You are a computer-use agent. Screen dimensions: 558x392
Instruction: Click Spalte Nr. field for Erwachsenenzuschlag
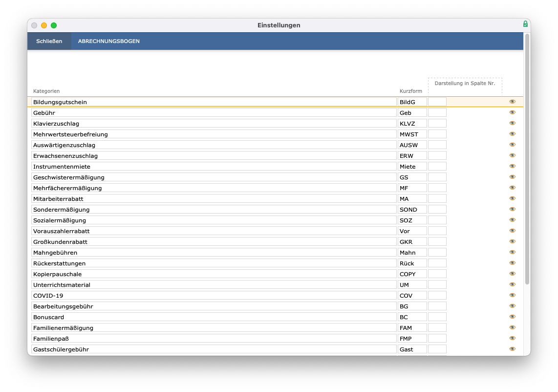coord(437,156)
